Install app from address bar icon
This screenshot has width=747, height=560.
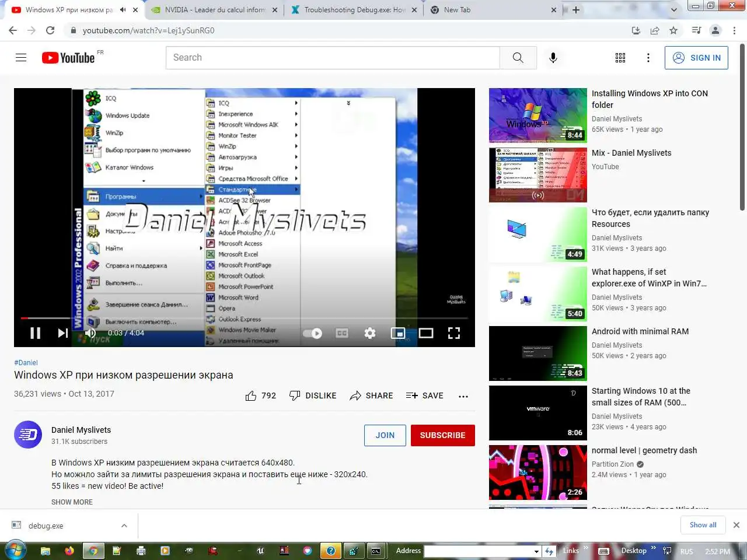click(636, 30)
